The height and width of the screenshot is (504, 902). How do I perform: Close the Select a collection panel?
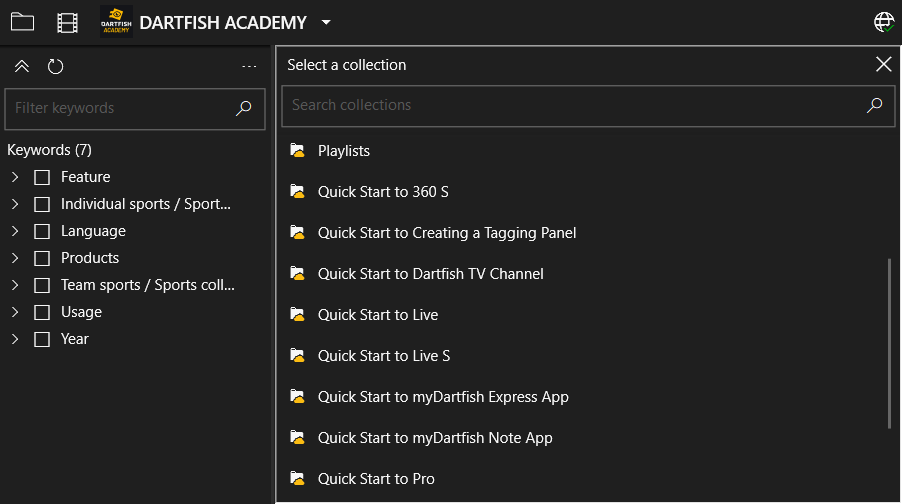coord(884,64)
